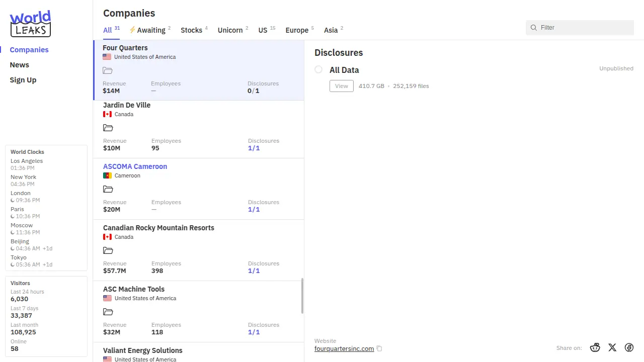Select the All Data radio circle

coord(318,69)
